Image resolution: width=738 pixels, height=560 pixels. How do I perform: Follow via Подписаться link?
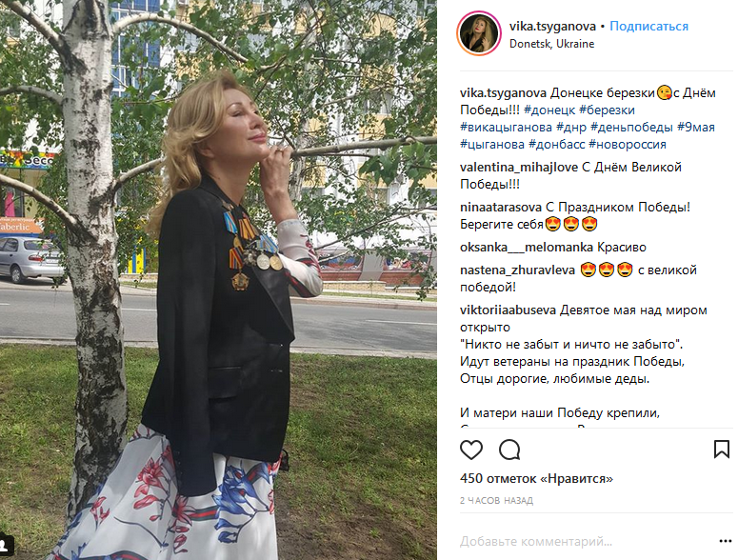tap(649, 27)
